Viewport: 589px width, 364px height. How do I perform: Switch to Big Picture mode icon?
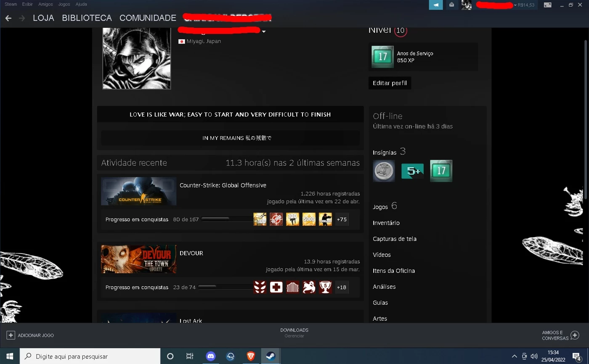point(547,5)
